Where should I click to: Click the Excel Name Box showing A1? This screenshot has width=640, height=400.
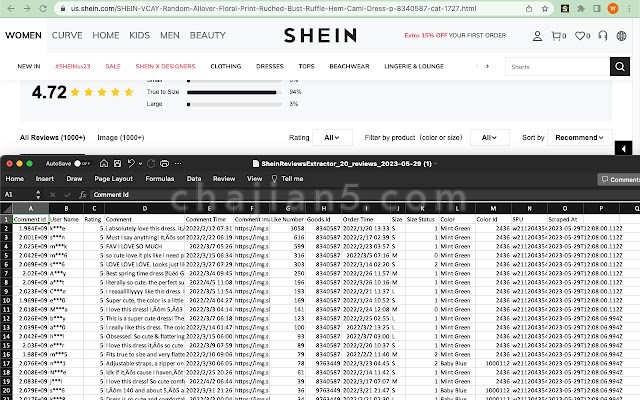click(x=18, y=195)
